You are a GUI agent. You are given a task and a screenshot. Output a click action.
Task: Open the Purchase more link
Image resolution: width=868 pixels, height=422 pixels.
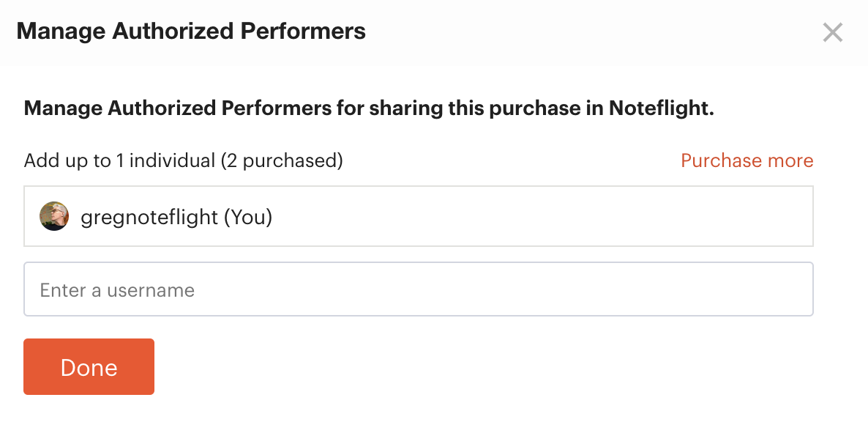point(747,160)
